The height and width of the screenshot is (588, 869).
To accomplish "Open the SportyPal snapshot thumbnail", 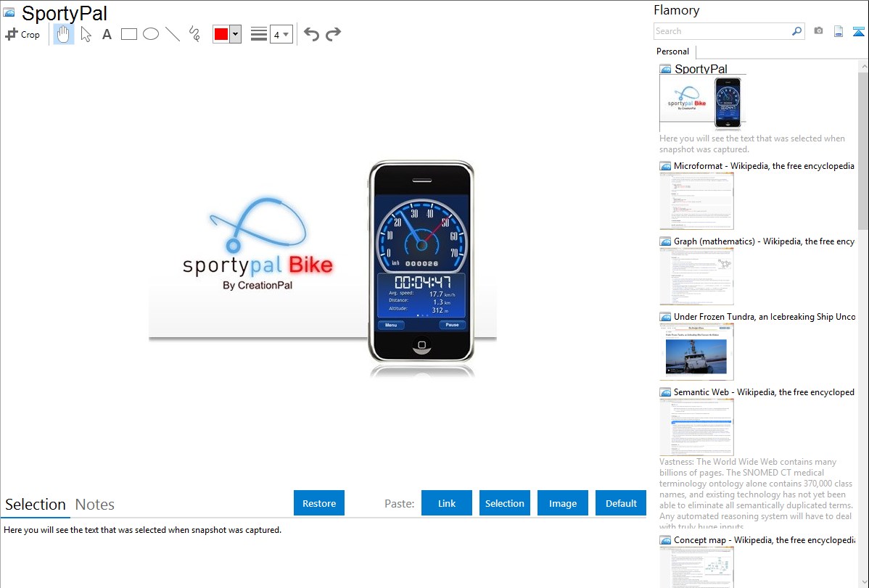I will 703,103.
